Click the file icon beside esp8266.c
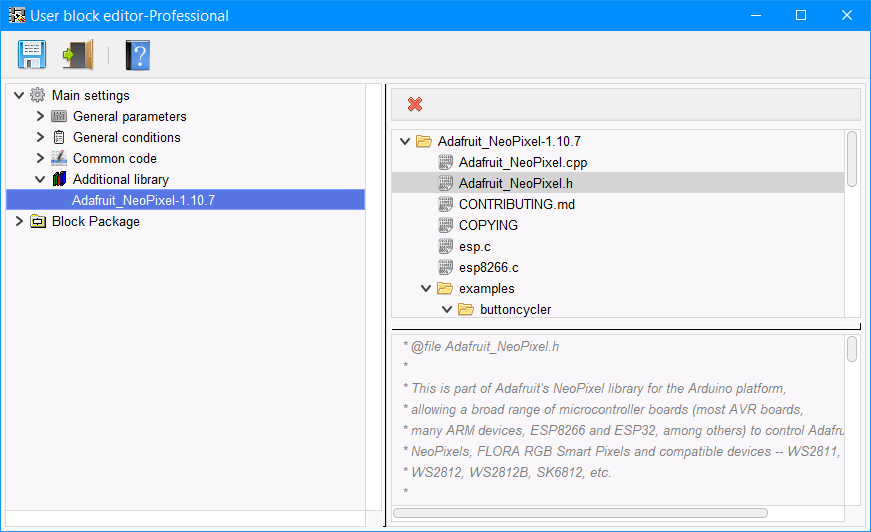 (x=445, y=267)
